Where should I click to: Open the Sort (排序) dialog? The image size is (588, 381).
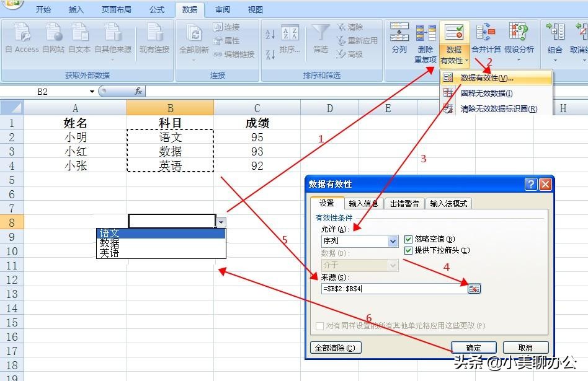290,39
